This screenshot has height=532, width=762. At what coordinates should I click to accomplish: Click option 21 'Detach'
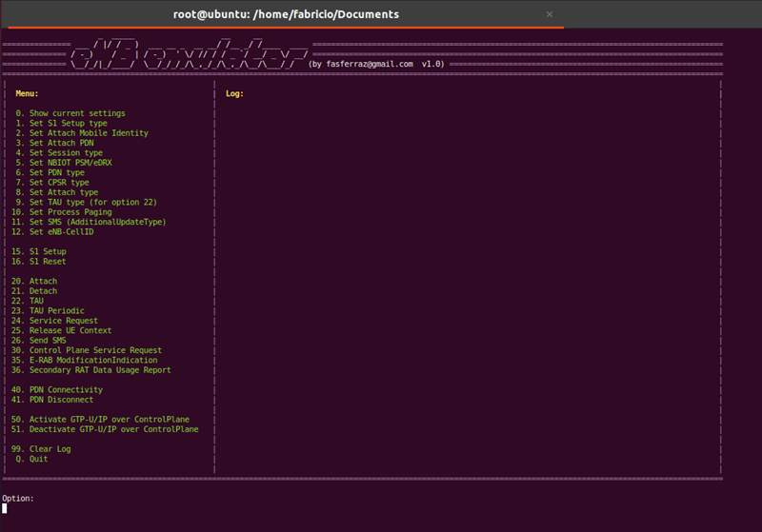point(34,291)
